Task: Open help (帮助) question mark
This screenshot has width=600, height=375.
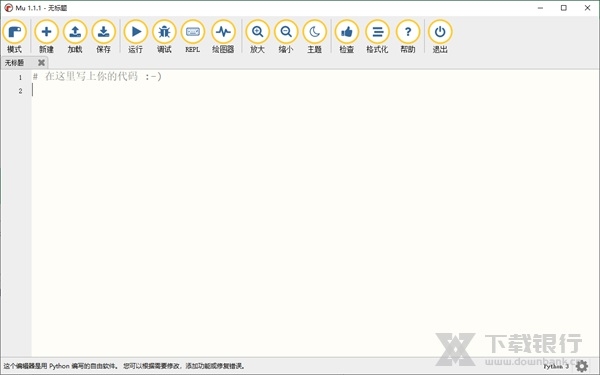Action: tap(408, 36)
